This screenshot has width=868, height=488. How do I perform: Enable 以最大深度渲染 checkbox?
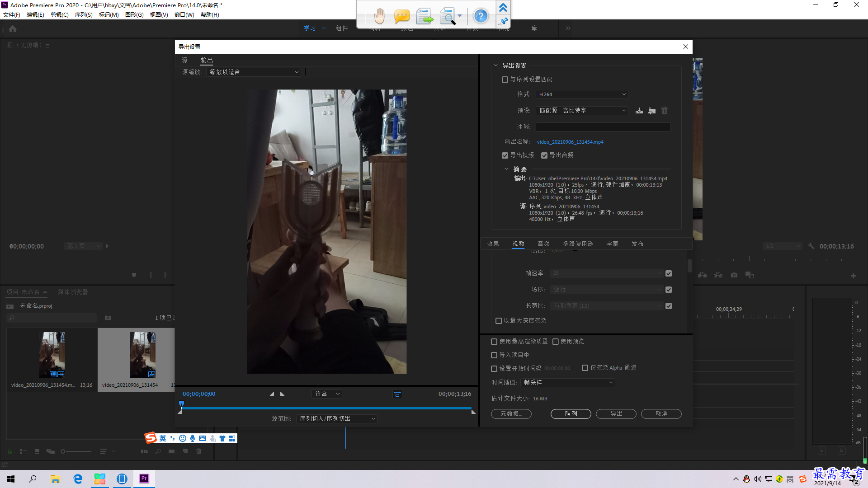click(x=499, y=321)
